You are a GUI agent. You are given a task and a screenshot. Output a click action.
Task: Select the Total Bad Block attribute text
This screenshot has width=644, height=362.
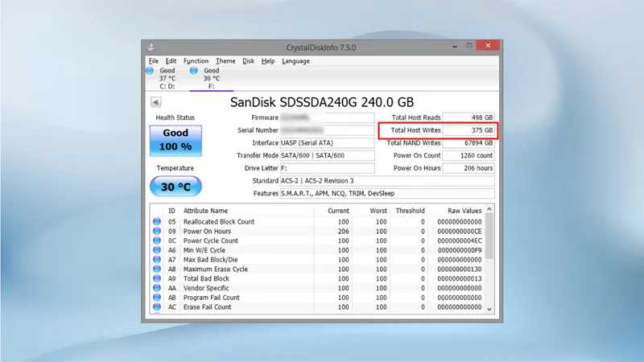(206, 278)
